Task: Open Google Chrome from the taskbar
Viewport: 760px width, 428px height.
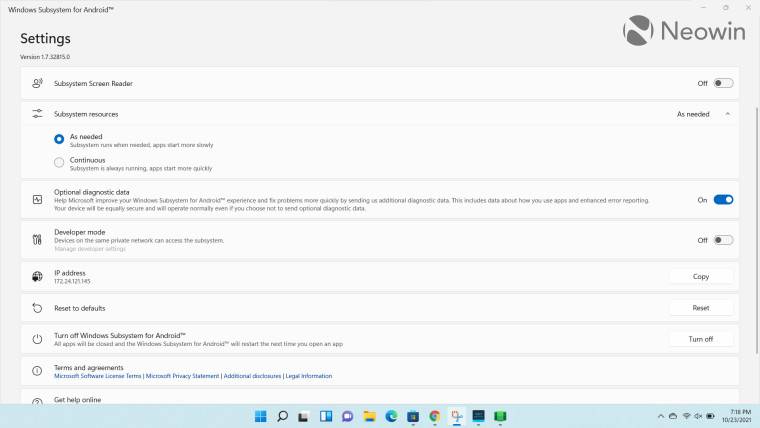Action: click(x=435, y=416)
